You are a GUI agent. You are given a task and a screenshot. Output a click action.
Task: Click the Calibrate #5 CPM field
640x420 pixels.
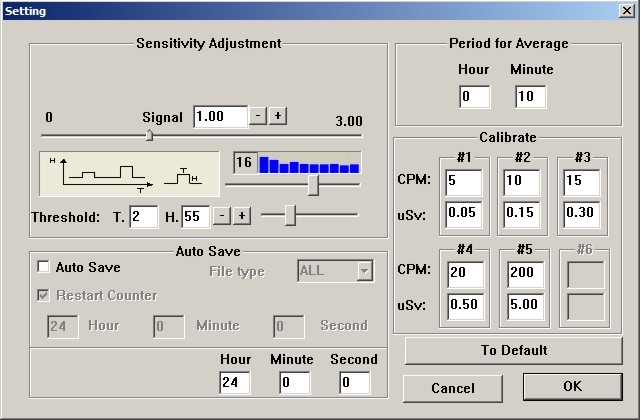pyautogui.click(x=524, y=274)
